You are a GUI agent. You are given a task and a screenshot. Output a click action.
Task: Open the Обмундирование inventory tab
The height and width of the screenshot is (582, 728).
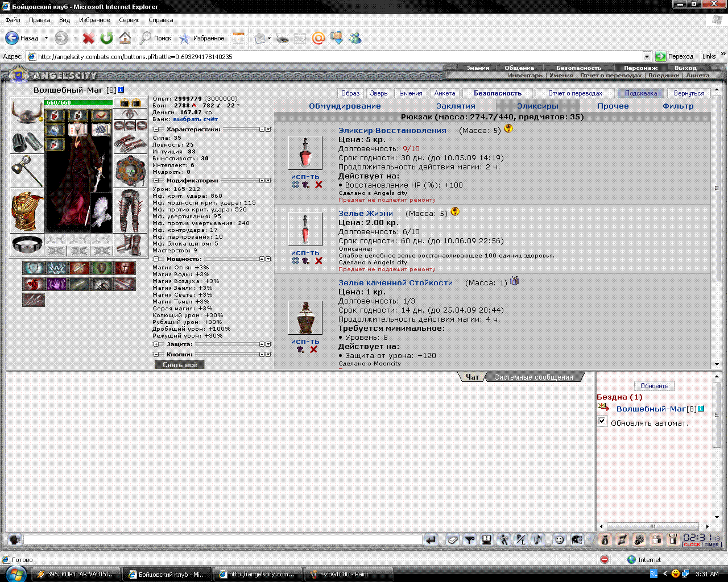345,106
